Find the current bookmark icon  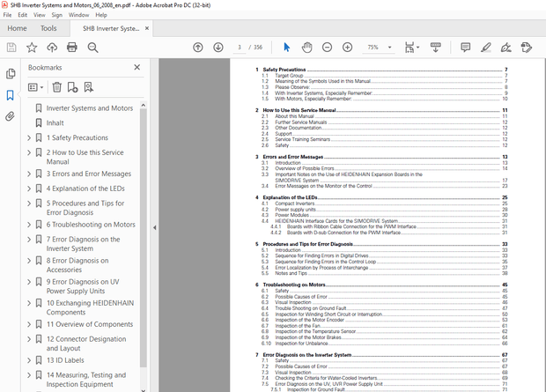88,87
